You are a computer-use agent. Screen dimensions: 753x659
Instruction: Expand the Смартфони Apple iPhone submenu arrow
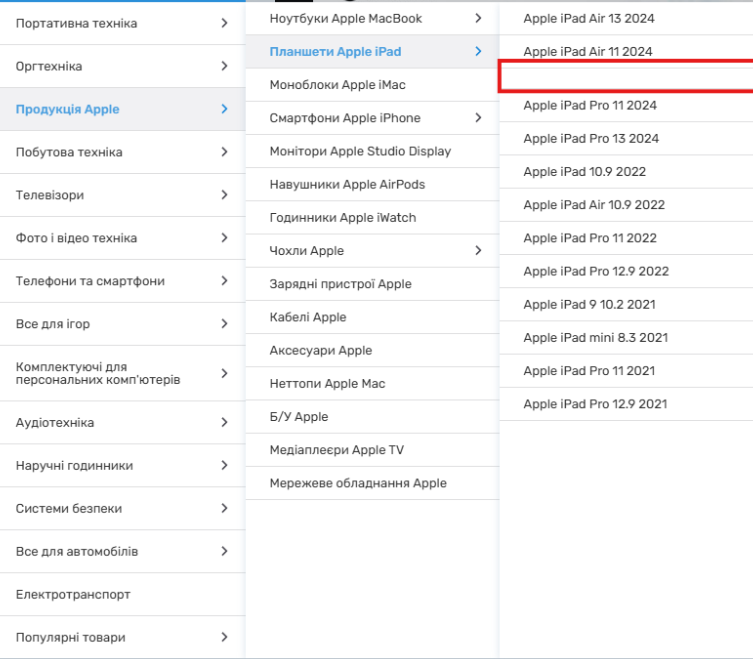tap(478, 118)
